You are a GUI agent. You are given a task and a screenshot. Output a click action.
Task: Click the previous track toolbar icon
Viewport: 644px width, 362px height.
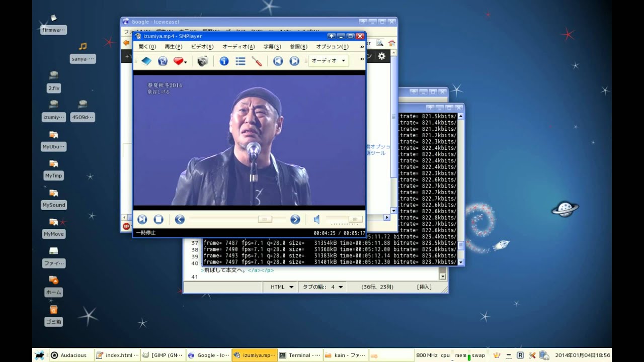pyautogui.click(x=278, y=61)
